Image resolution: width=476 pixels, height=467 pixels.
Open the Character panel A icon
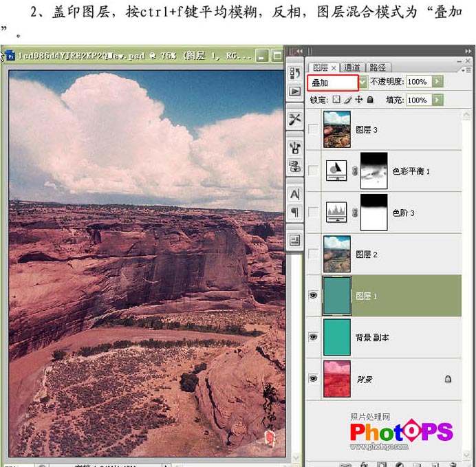coord(294,194)
